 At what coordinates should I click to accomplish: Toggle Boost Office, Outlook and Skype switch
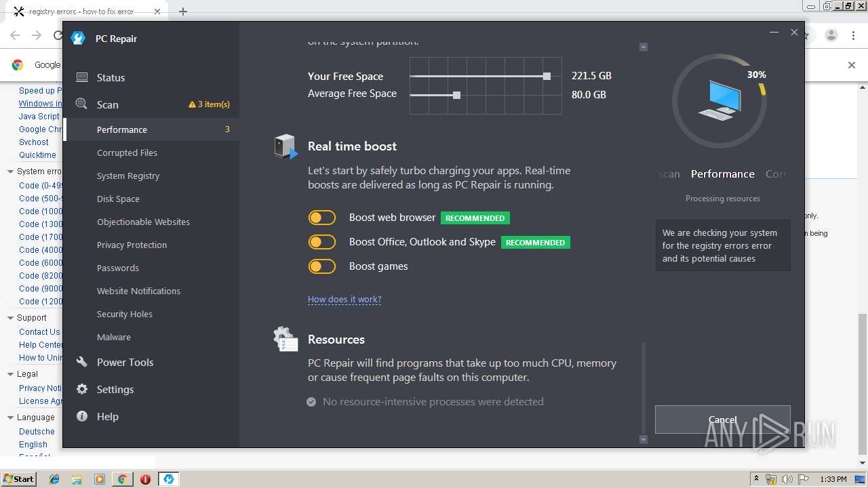(x=322, y=242)
